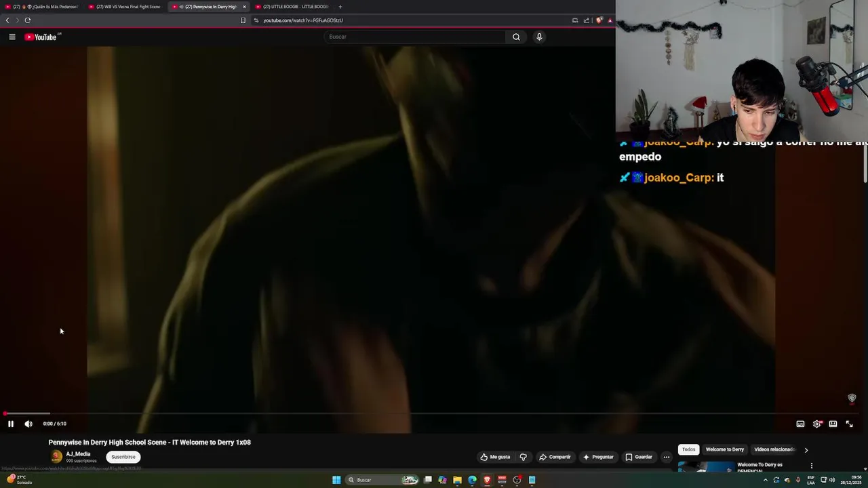Open the taskbar volume speaker icon
The width and height of the screenshot is (868, 488).
[x=832, y=480]
